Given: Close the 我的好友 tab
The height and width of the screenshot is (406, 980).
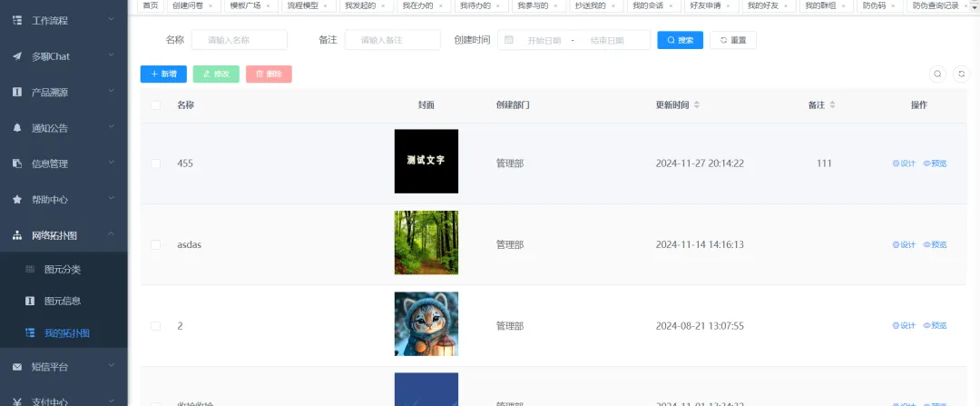Looking at the screenshot, I should pos(786,5).
